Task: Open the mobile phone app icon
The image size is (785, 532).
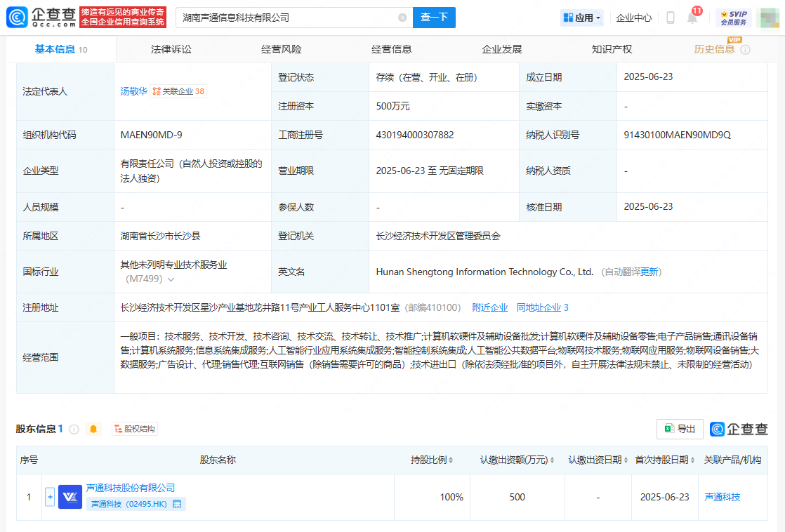Action: (x=671, y=18)
